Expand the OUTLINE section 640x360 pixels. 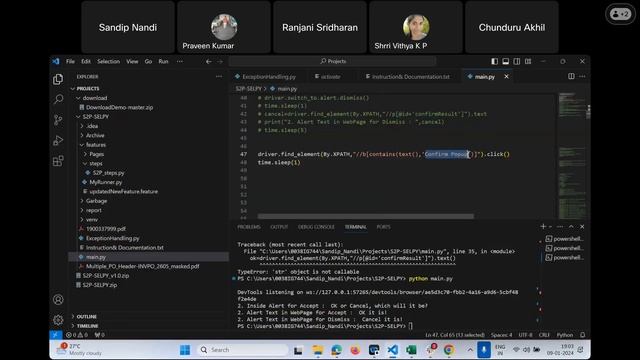coord(87,317)
